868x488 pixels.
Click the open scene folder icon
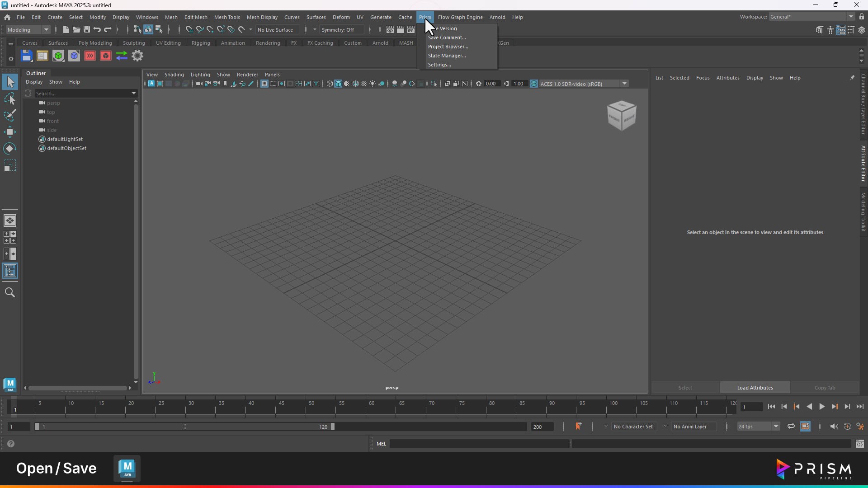click(76, 30)
